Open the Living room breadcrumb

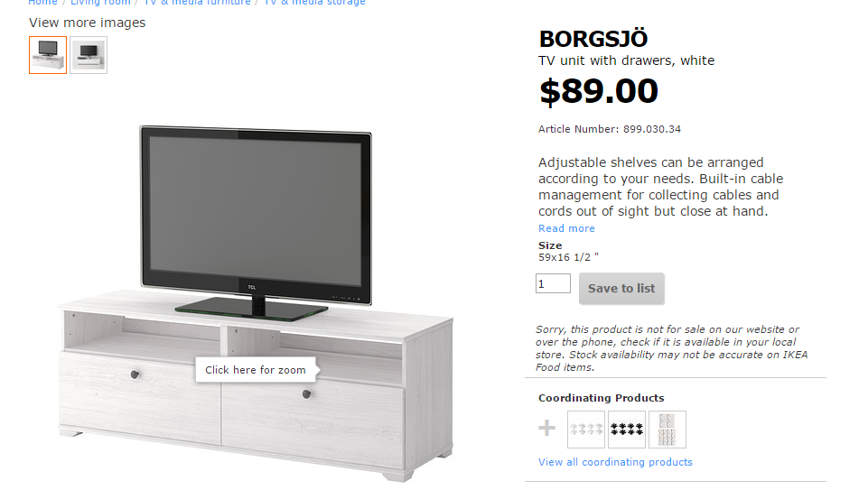pos(100,2)
